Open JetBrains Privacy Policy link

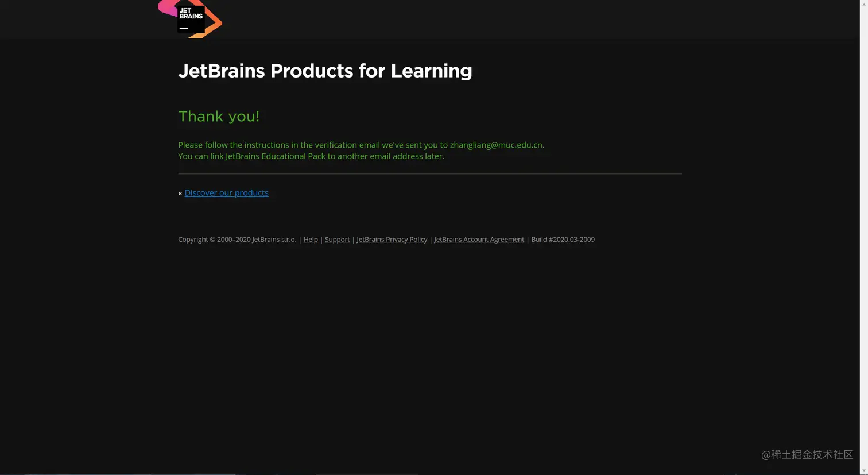click(x=392, y=240)
